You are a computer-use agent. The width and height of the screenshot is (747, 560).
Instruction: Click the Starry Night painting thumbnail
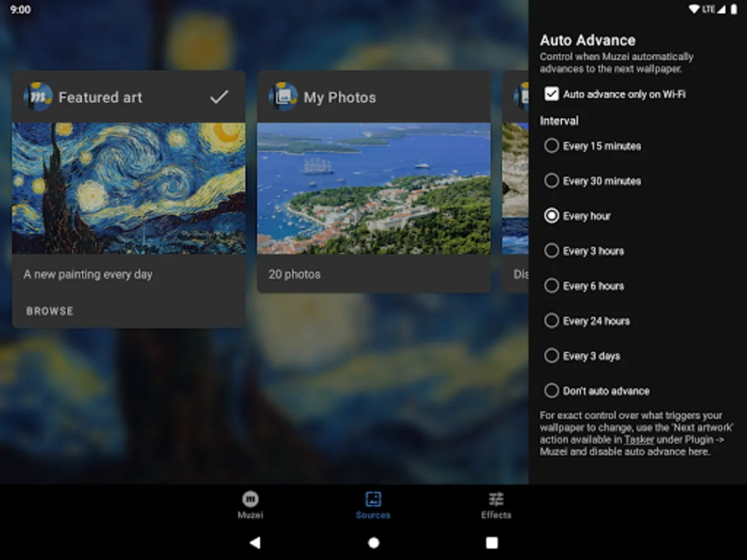pos(129,188)
